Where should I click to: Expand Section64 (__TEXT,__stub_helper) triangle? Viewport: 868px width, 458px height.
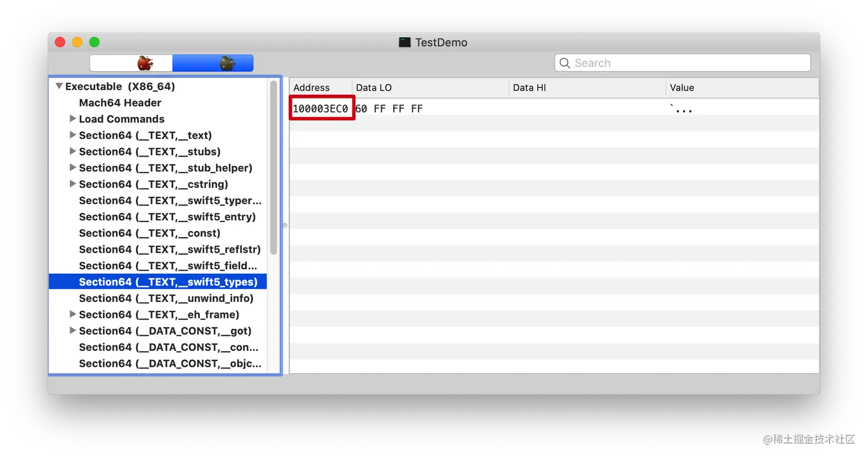coord(72,168)
